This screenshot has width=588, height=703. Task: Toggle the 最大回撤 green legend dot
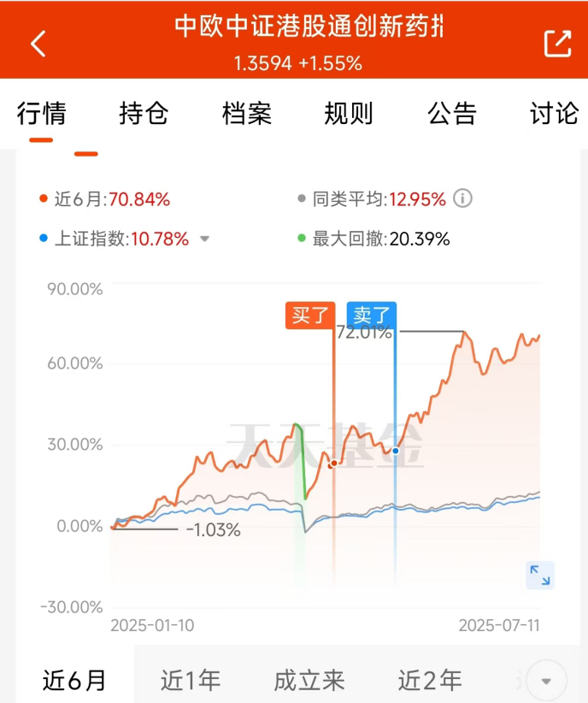tap(302, 238)
